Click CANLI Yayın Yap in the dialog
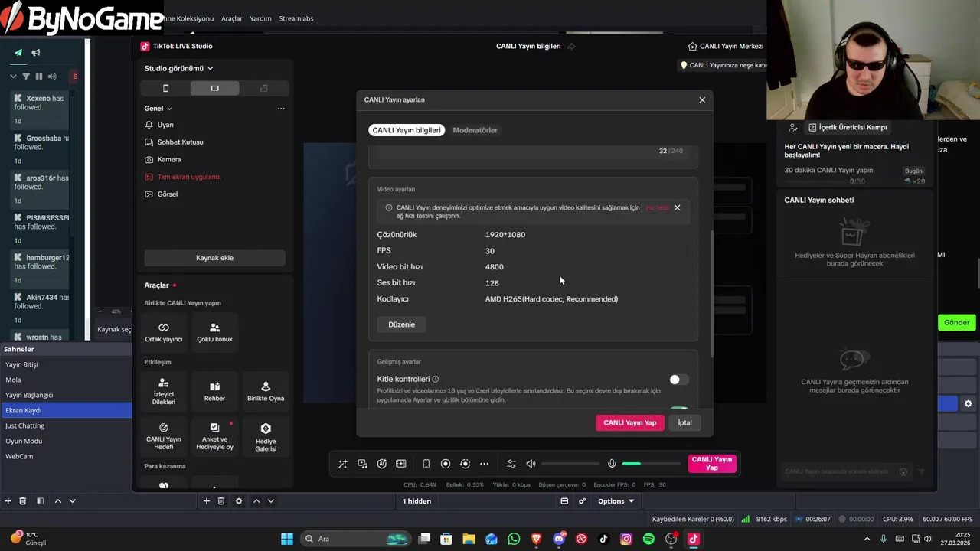The height and width of the screenshot is (551, 980). coord(629,422)
